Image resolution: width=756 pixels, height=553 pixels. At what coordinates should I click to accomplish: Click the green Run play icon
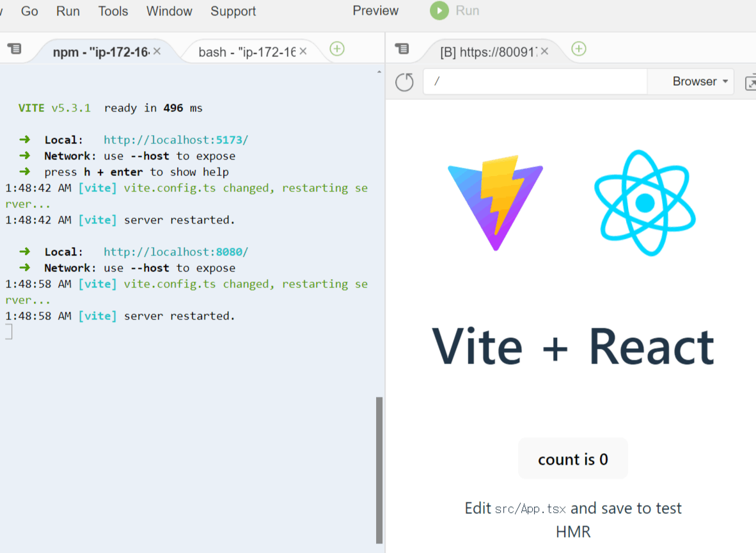(x=439, y=11)
